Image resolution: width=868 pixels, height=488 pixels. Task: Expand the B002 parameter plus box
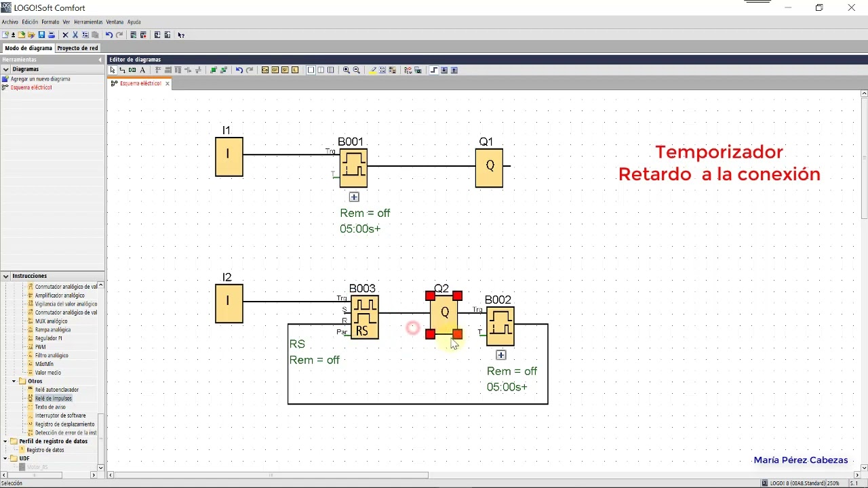[501, 355]
